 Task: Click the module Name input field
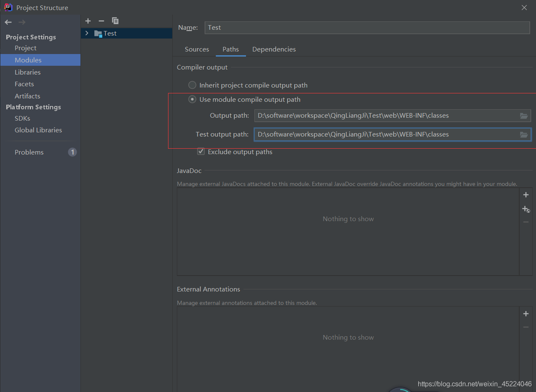point(367,28)
